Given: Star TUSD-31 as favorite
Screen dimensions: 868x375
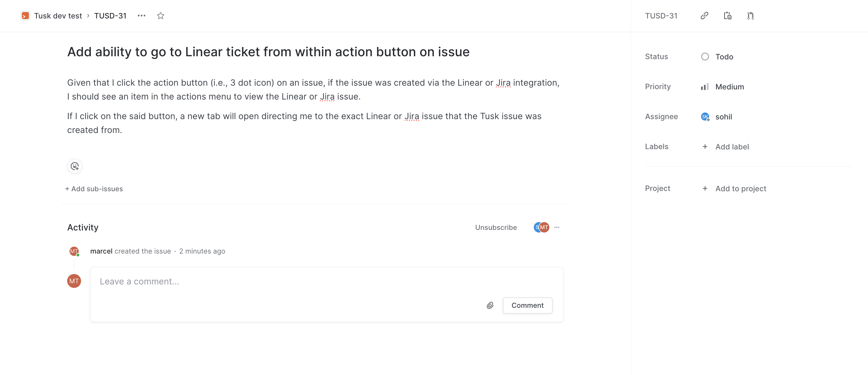Looking at the screenshot, I should pyautogui.click(x=160, y=16).
